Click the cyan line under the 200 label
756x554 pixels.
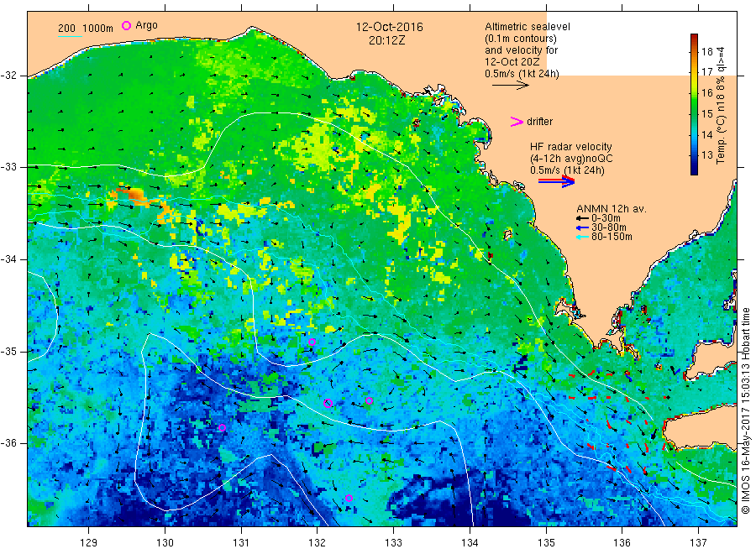(70, 36)
